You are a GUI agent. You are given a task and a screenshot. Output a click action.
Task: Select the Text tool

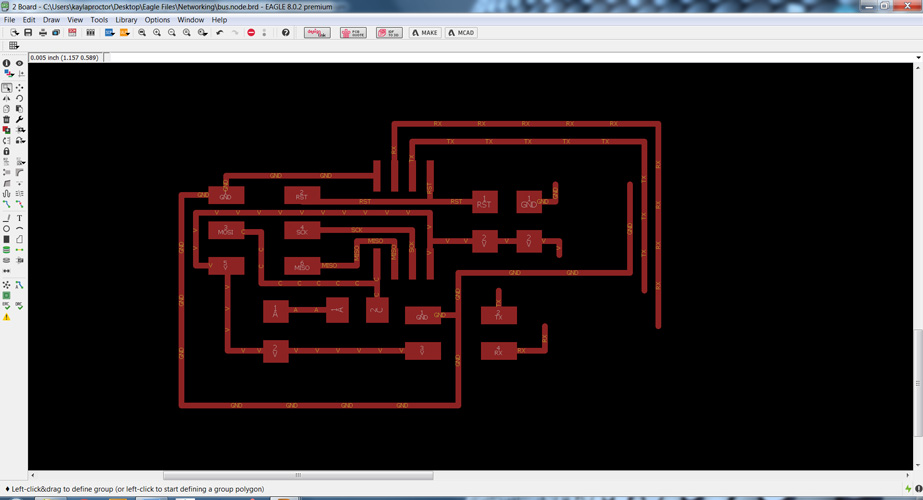[19, 218]
